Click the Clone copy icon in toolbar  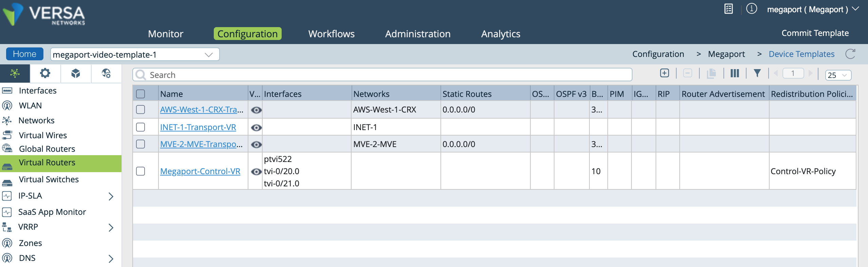[x=711, y=73]
